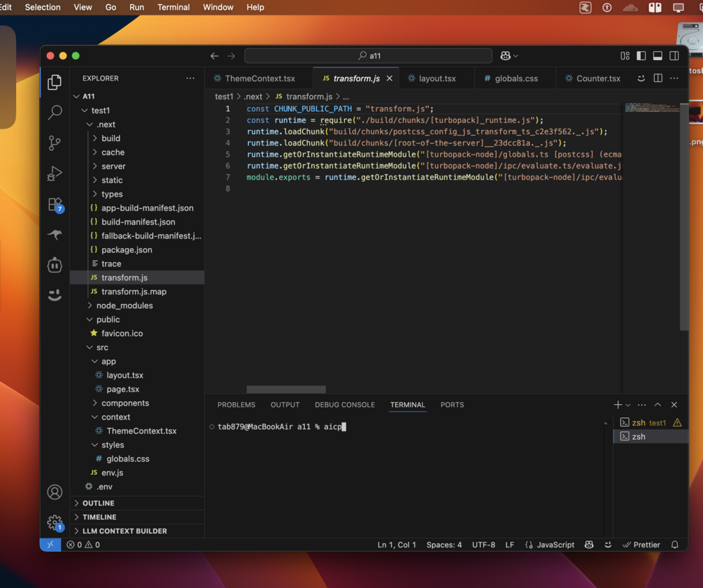Open Explorer Views and More Actions menu
The image size is (703, 588).
(x=190, y=78)
